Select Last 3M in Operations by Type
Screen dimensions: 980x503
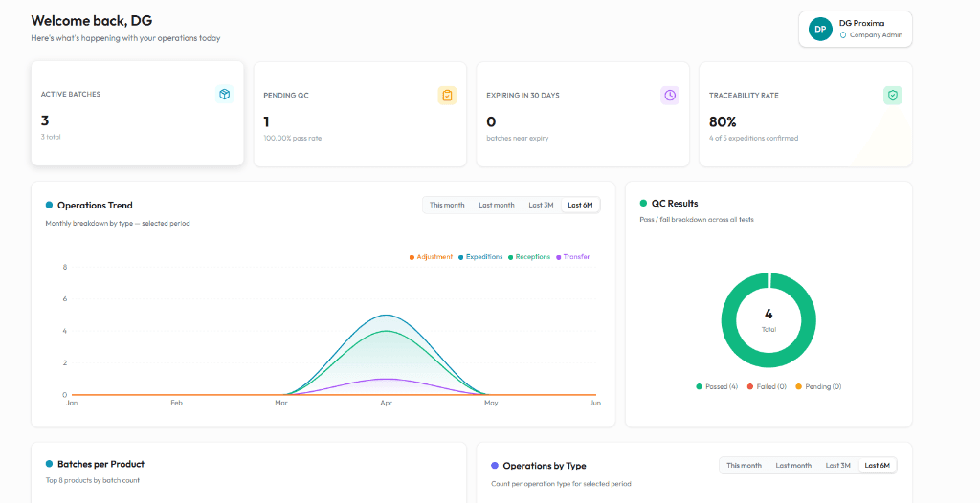pyautogui.click(x=838, y=465)
